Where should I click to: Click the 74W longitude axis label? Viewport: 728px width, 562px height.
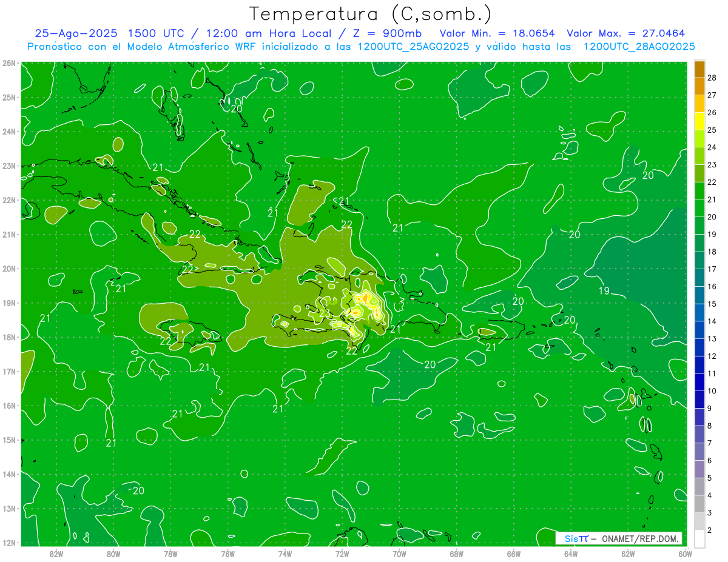click(285, 554)
